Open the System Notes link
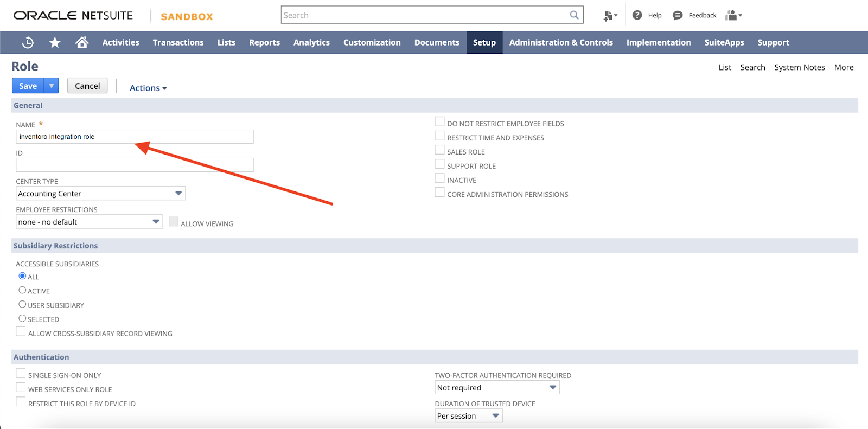868x429 pixels. [799, 67]
